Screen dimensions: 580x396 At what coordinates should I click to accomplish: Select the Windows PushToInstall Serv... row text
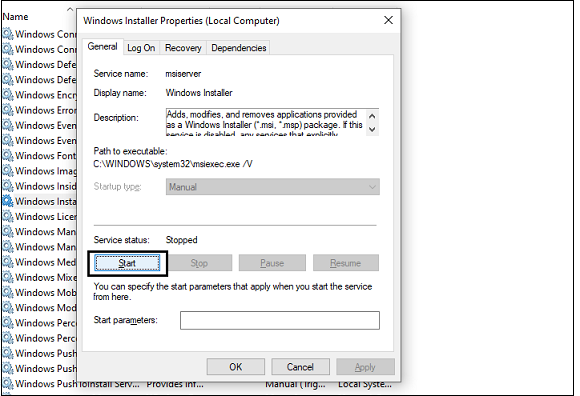(x=77, y=384)
